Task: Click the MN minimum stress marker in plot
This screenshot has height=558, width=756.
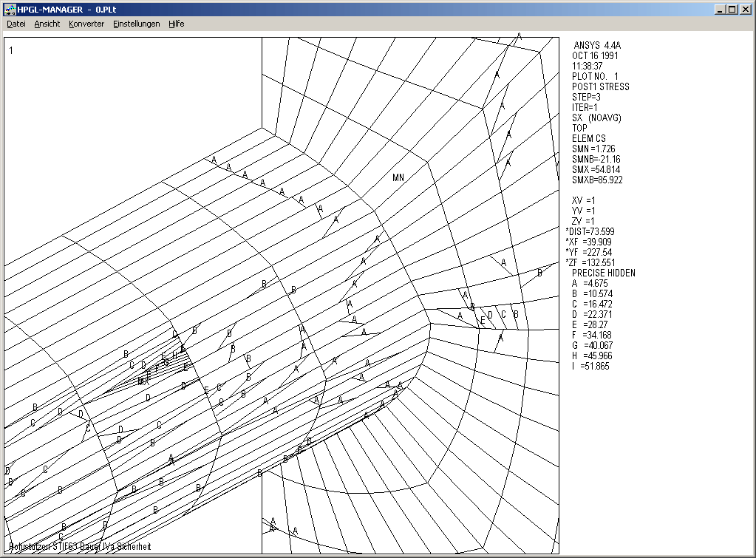Action: coord(398,178)
